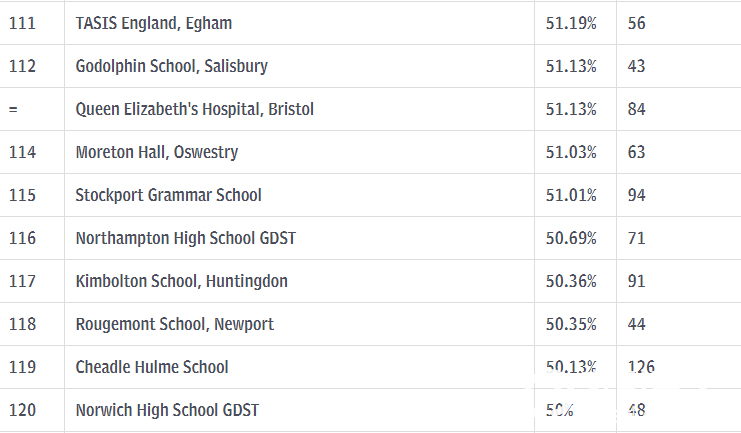Select the Cheadle Hulme School entry
The height and width of the screenshot is (433, 741).
point(152,367)
